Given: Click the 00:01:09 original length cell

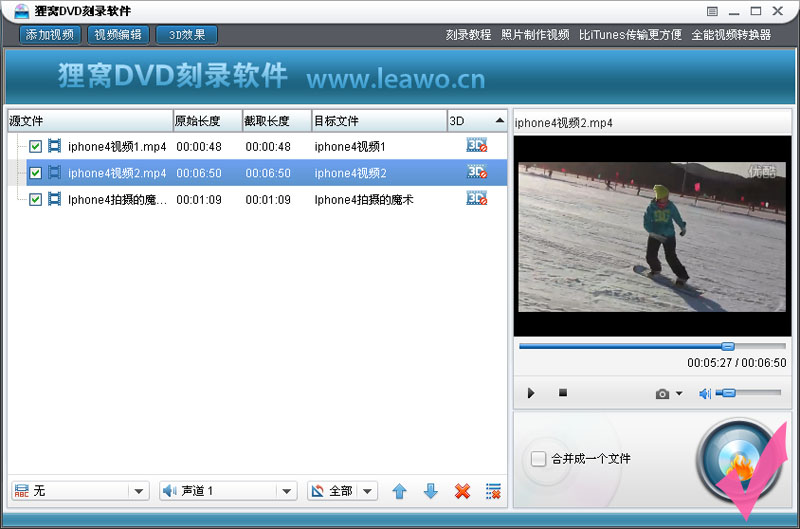Looking at the screenshot, I should [x=199, y=200].
